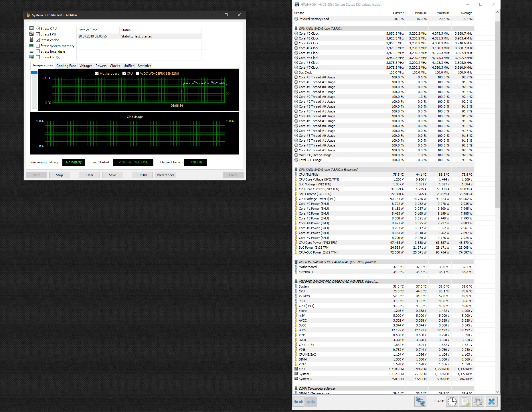Screen dimensions: 532x412
Task: Open AIDA64 Preferences
Action: click(165, 175)
